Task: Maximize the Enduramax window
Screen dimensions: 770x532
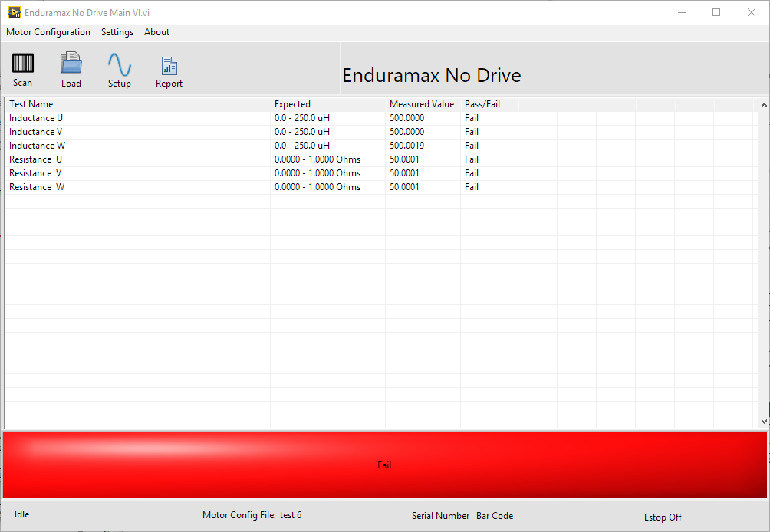Action: coord(716,13)
